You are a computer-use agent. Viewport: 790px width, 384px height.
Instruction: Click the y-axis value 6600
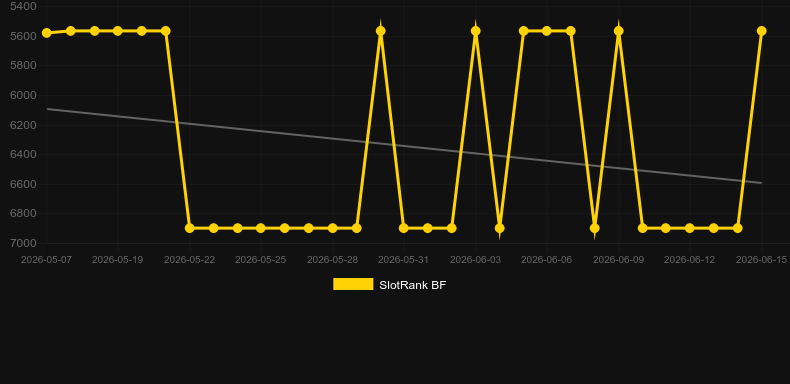click(23, 184)
